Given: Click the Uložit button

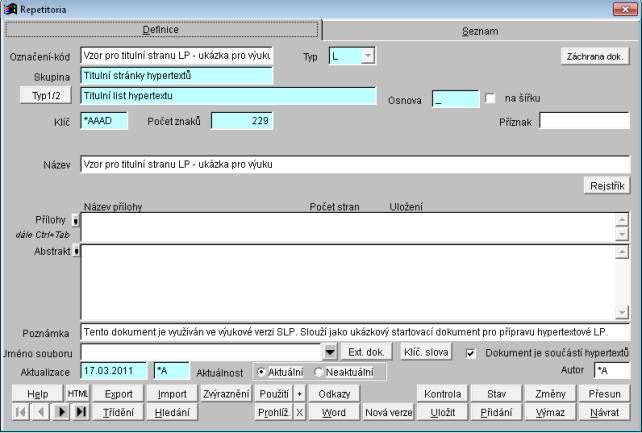Looking at the screenshot, I should [x=443, y=412].
